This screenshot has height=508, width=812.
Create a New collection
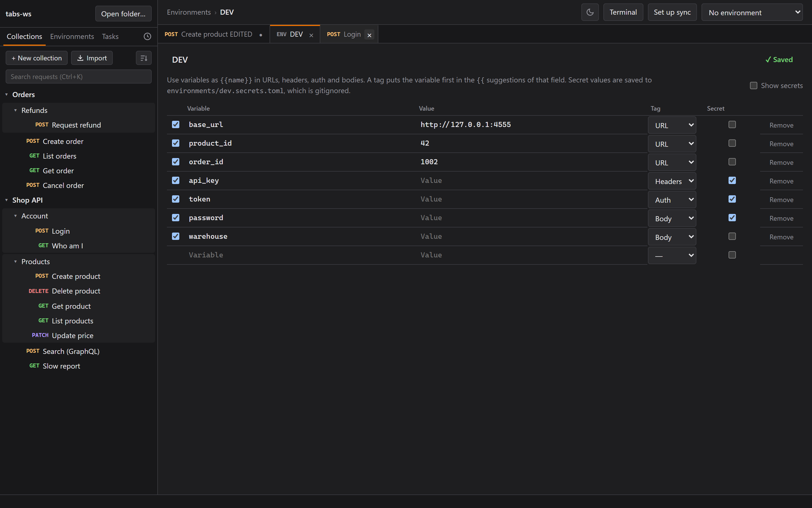coord(37,58)
